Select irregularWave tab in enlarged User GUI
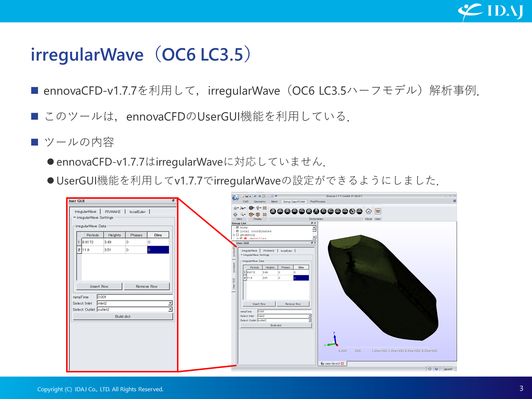This screenshot has height=399, width=532. 85,212
